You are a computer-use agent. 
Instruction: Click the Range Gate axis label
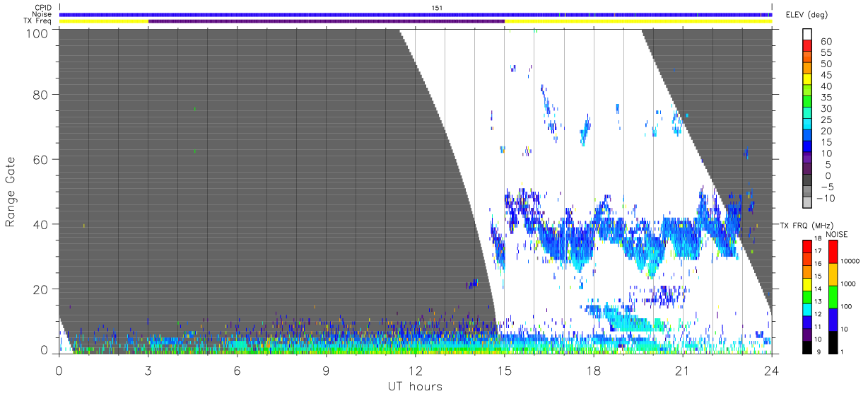pyautogui.click(x=11, y=192)
